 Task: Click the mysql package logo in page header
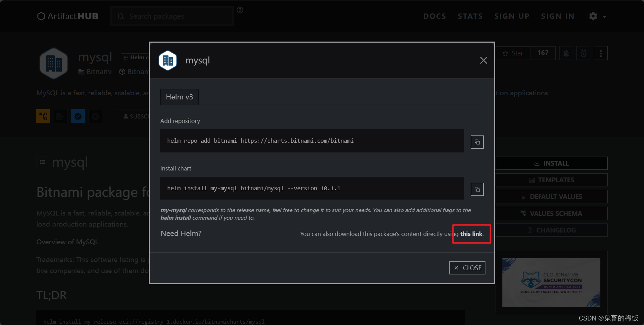pos(54,64)
